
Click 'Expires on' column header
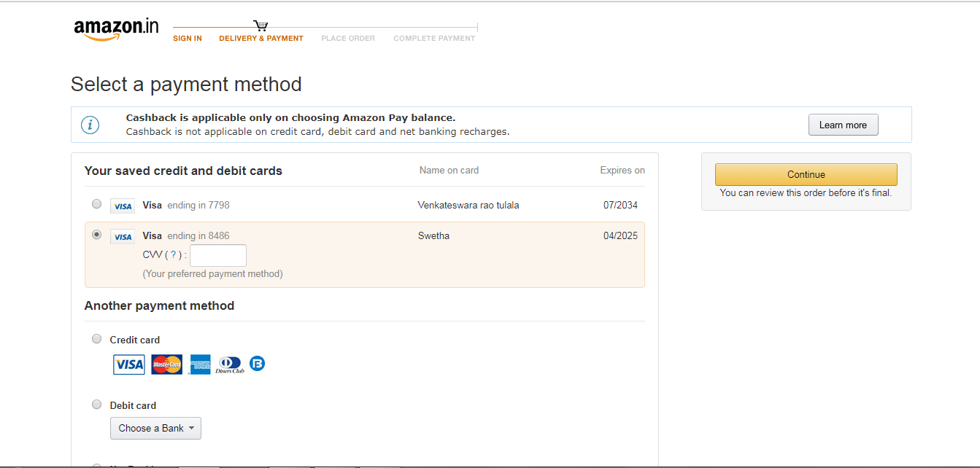pyautogui.click(x=622, y=170)
